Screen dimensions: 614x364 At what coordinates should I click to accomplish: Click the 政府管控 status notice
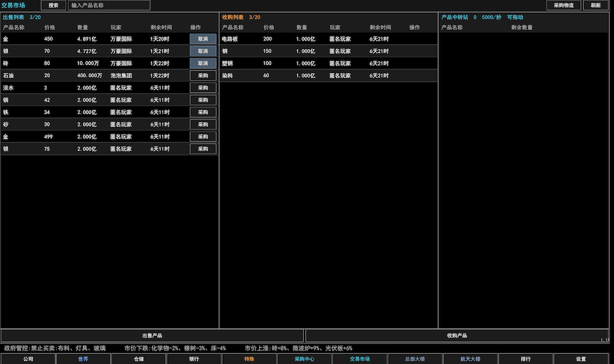[x=55, y=348]
